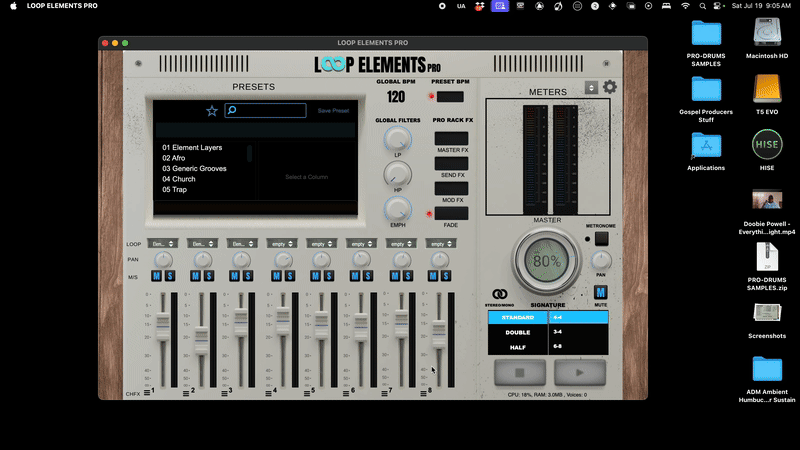Open the settings gear in Meters panel
800x450 pixels.
pyautogui.click(x=610, y=87)
